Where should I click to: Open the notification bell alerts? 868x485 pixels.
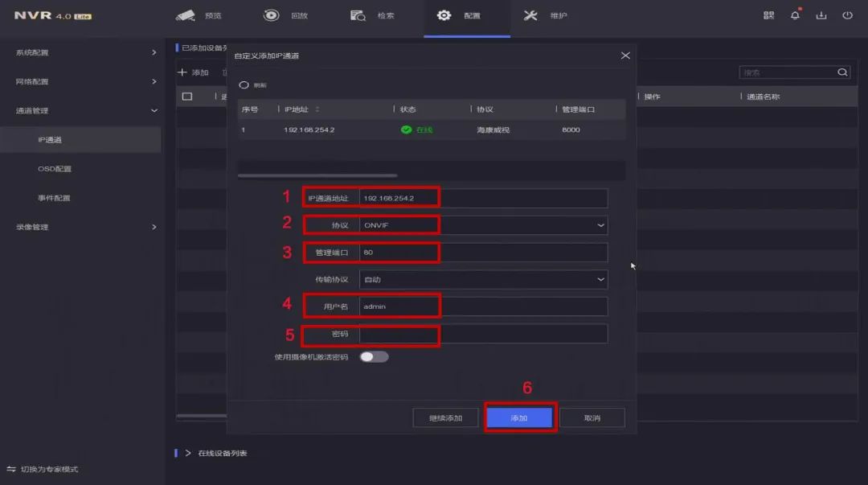tap(796, 15)
